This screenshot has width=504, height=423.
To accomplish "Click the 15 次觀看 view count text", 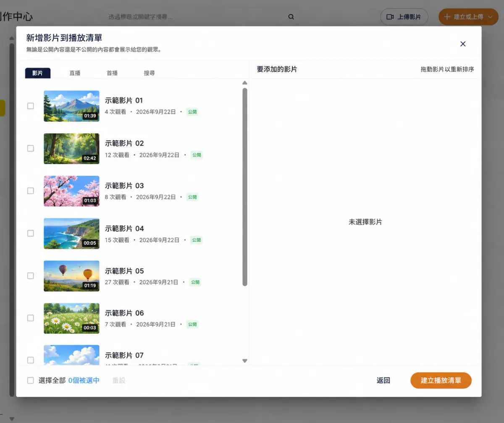I will [117, 240].
